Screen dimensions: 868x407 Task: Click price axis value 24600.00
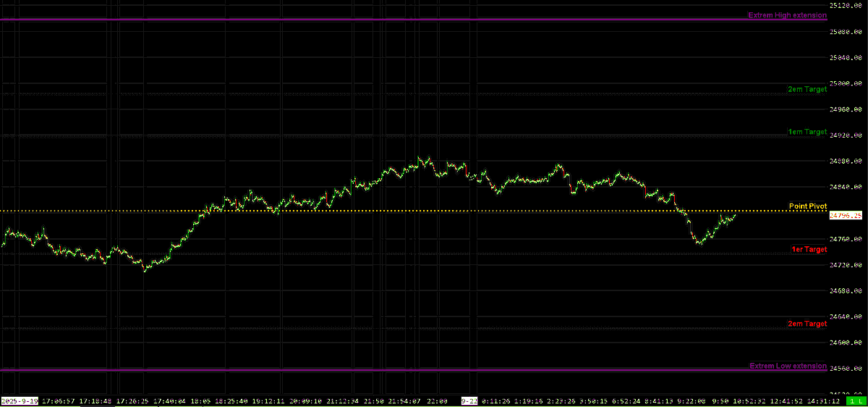[x=846, y=343]
